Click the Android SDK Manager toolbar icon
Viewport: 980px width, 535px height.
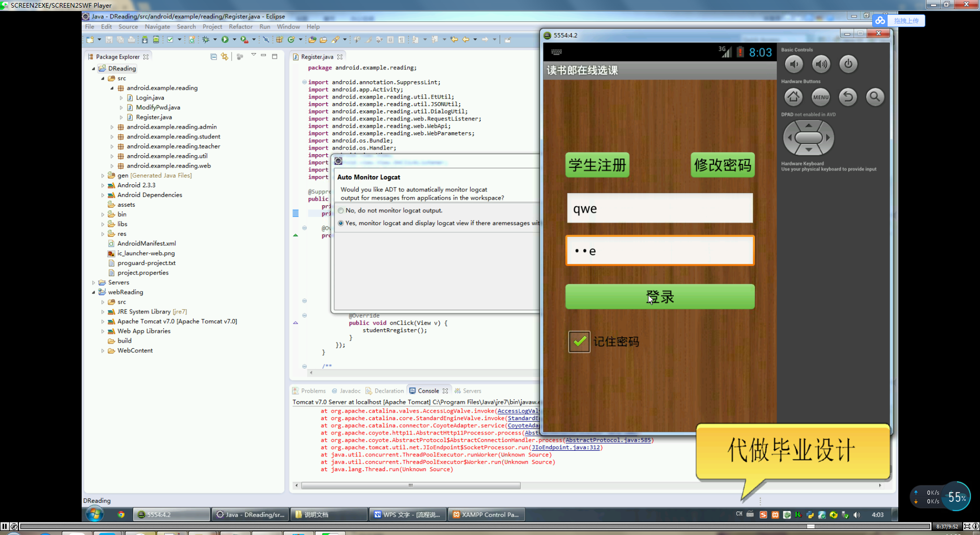click(x=145, y=39)
